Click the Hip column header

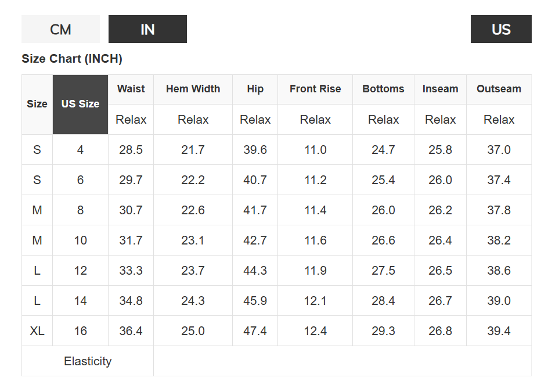[255, 89]
